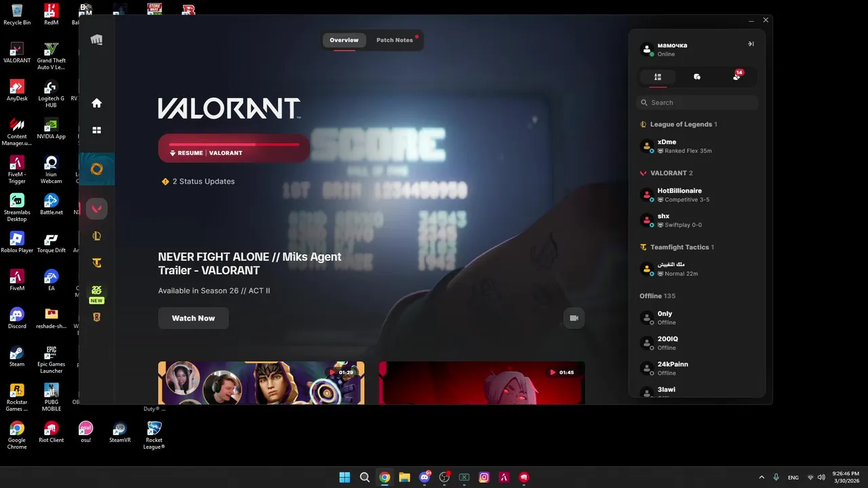Select the VALORANT desktop shortcut
This screenshot has width=868, height=488.
click(17, 52)
